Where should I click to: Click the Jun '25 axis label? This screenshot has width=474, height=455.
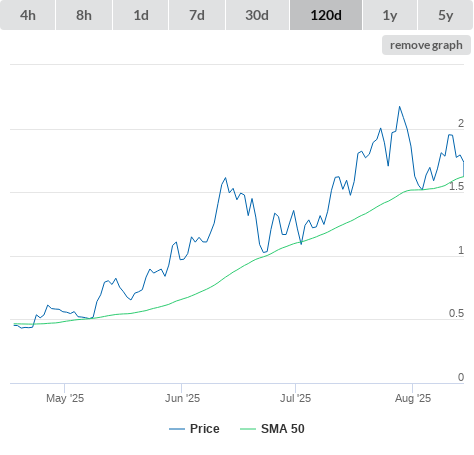(x=182, y=398)
